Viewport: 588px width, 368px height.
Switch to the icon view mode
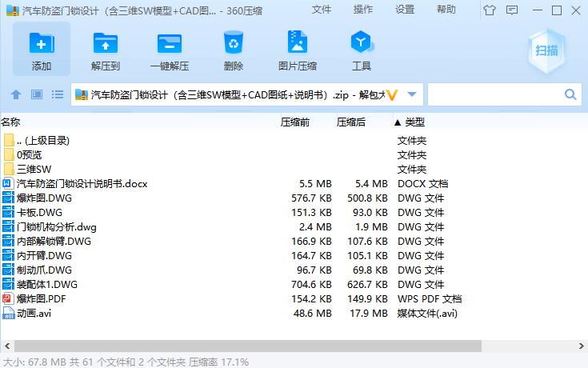coord(37,94)
